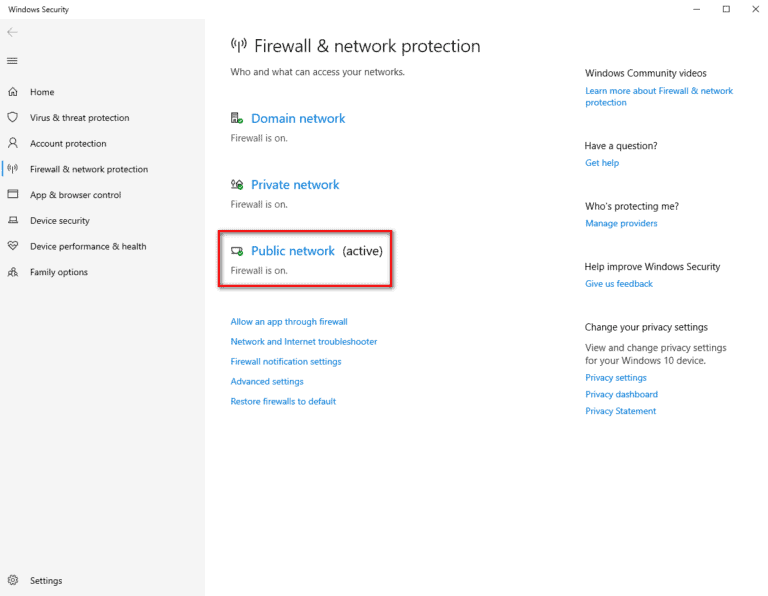Launch Network and Internet troubleshooter
Image resolution: width=768 pixels, height=596 pixels.
tap(303, 342)
